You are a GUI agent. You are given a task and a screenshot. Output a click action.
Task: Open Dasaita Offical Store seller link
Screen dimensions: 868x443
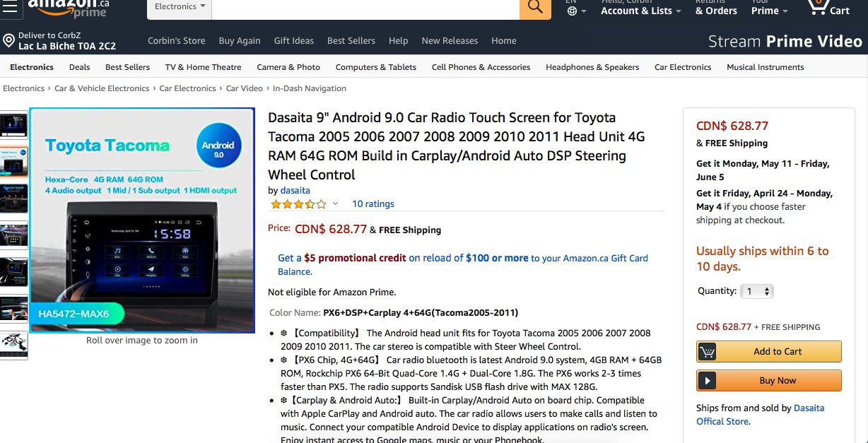point(760,415)
